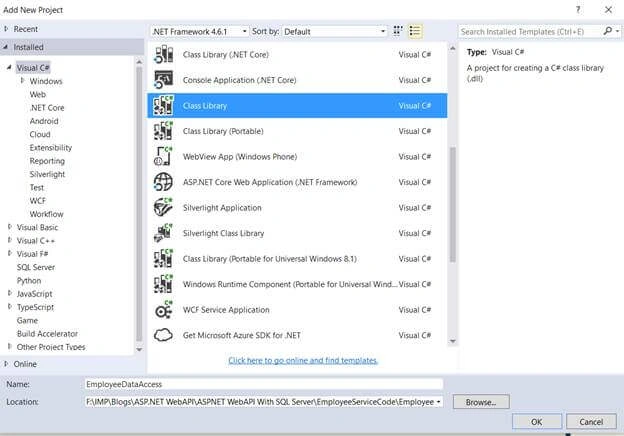Select the ASP.NET Core Web Application globe icon
The width and height of the screenshot is (624, 436).
pos(164,182)
